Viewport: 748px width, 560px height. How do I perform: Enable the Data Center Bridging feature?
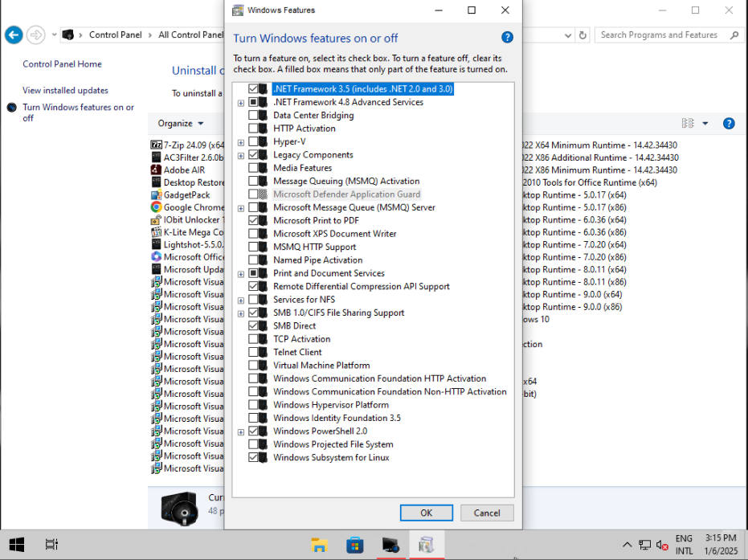pyautogui.click(x=253, y=115)
